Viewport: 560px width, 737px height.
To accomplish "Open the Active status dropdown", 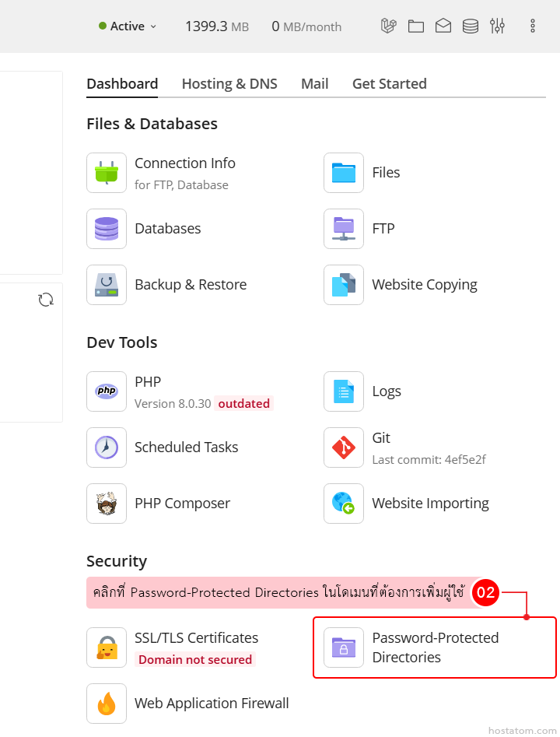I will [x=128, y=26].
